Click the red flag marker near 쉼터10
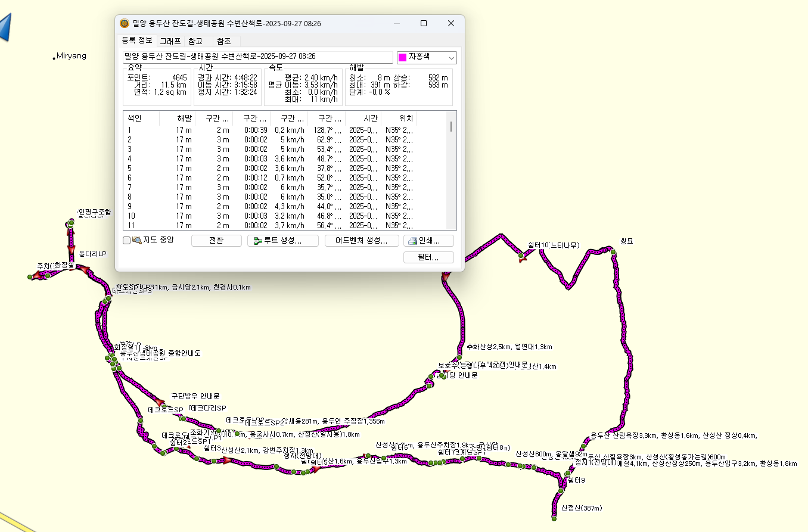Screen dimensions: 808x532 point(522,258)
